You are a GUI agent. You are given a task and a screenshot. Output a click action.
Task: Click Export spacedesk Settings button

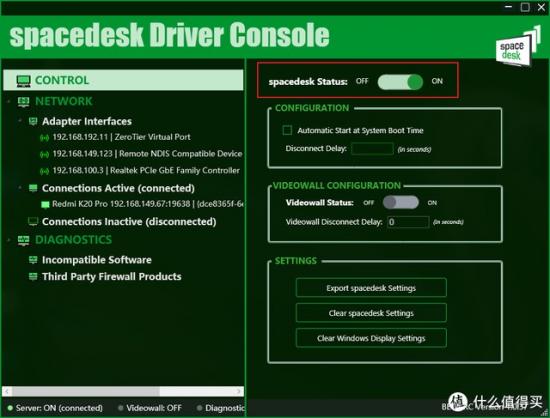(x=371, y=288)
